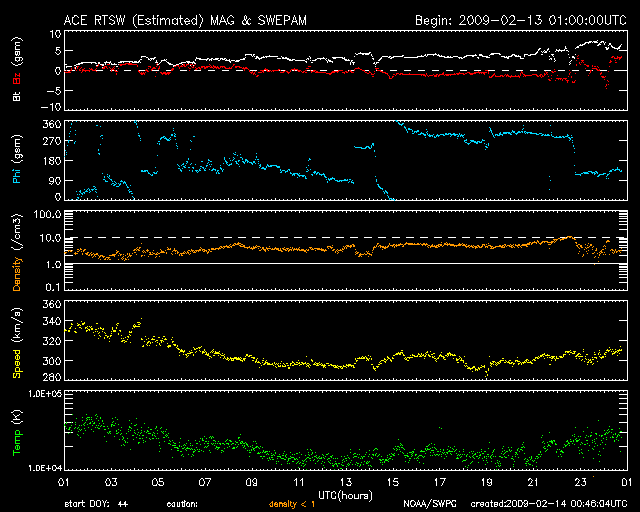Click the hour '09' x-axis label
Image resolution: width=640 pixels, height=512 pixels.
252,483
